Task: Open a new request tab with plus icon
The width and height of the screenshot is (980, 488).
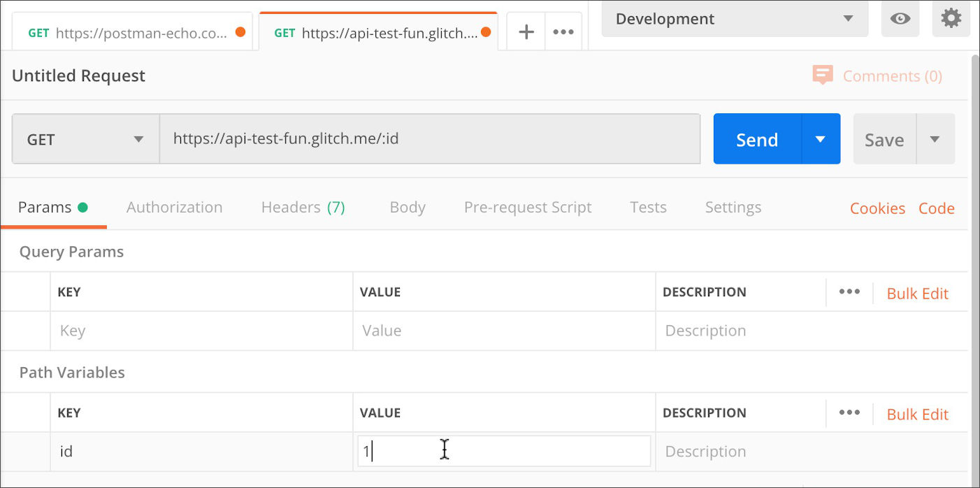Action: click(526, 32)
